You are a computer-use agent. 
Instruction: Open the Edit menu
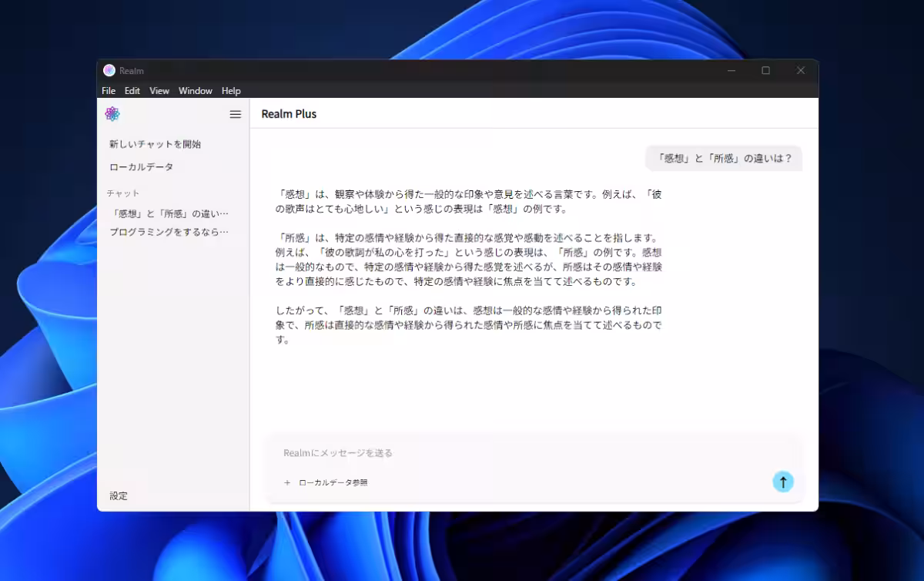tap(132, 91)
